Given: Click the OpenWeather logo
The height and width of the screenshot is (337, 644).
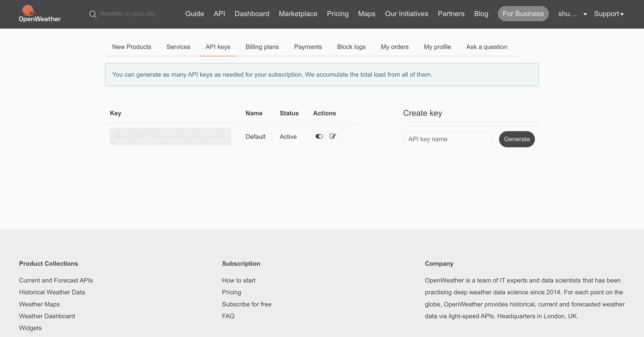Looking at the screenshot, I should (x=40, y=14).
